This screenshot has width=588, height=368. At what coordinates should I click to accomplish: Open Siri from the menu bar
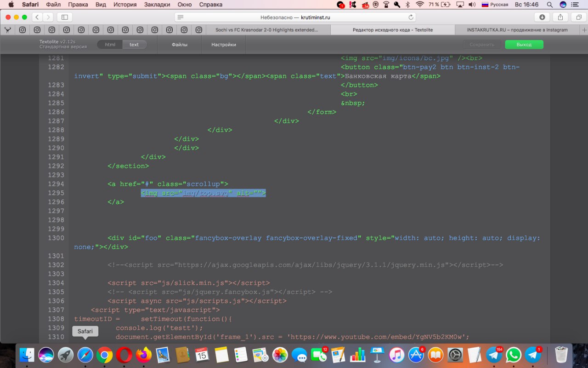tap(563, 5)
